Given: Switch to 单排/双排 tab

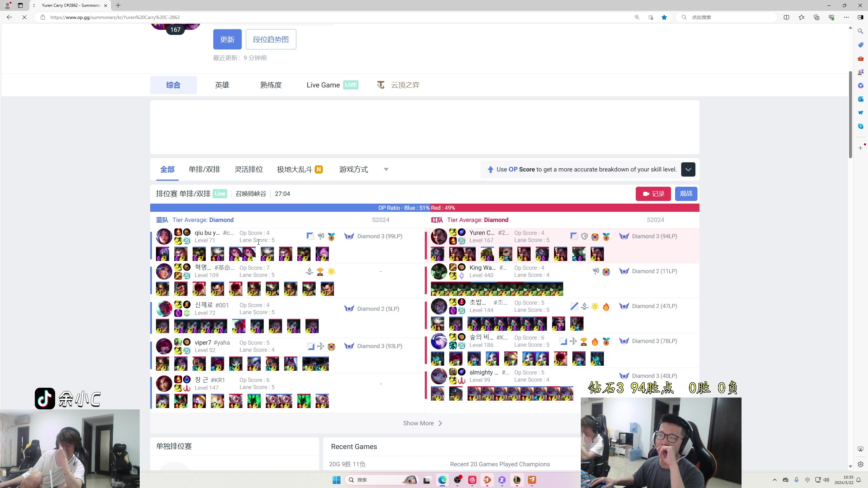Looking at the screenshot, I should (x=204, y=169).
